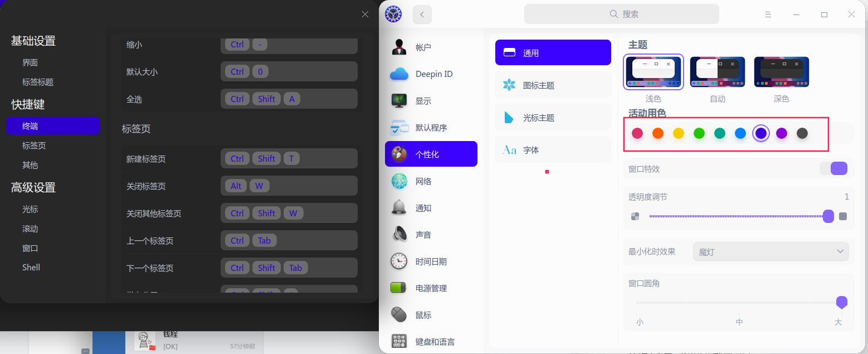Pick the blue accent color
Screen dimensions: 868x354
[x=740, y=133]
